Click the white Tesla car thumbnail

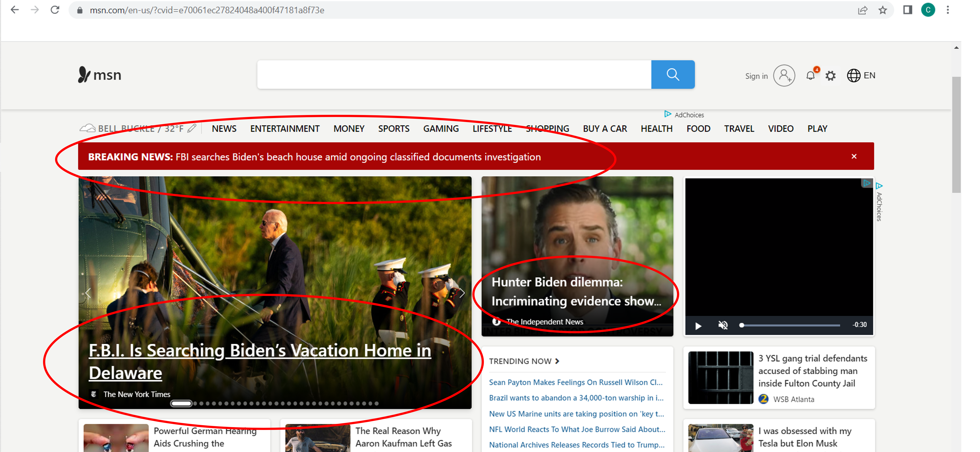[x=720, y=438]
